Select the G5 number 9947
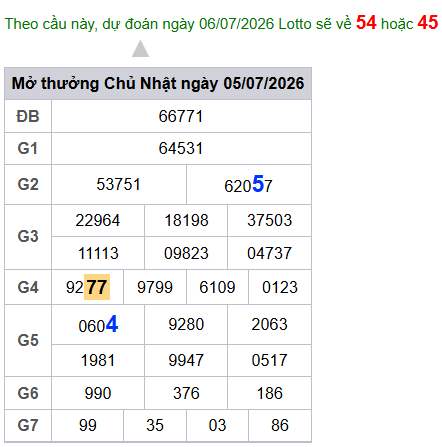 [186, 360]
